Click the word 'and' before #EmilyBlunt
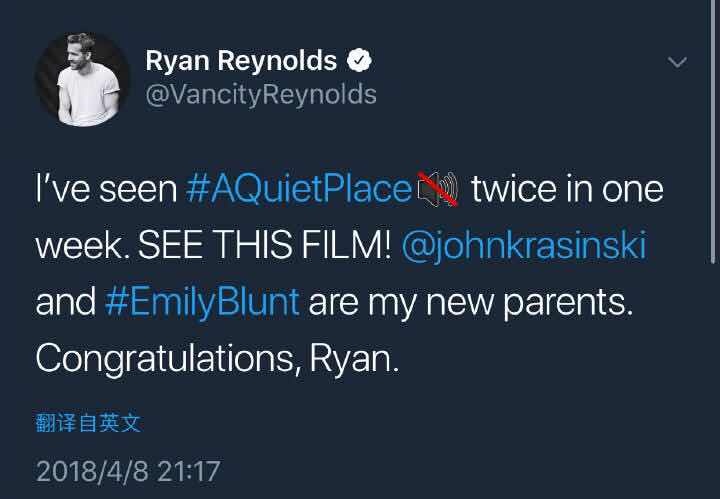 (x=66, y=302)
